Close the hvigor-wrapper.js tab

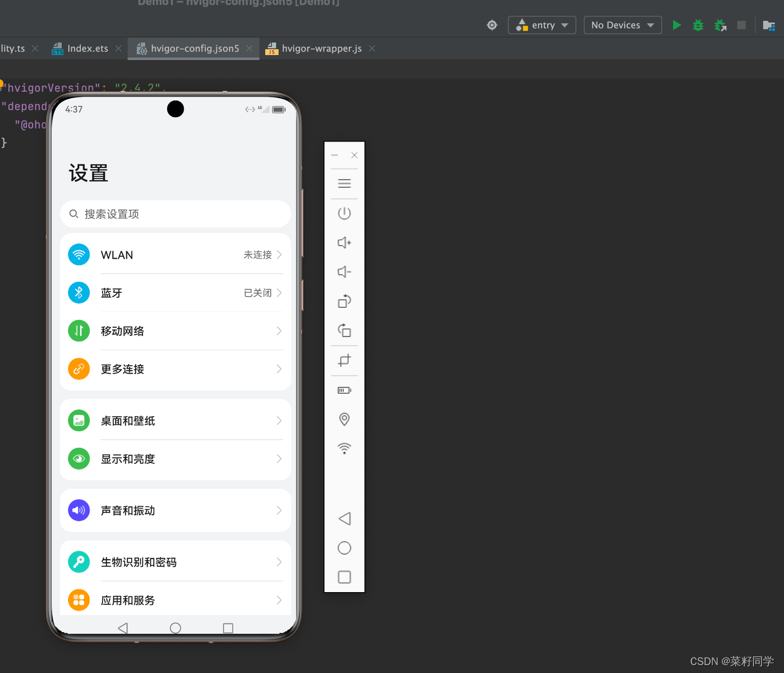(x=372, y=48)
